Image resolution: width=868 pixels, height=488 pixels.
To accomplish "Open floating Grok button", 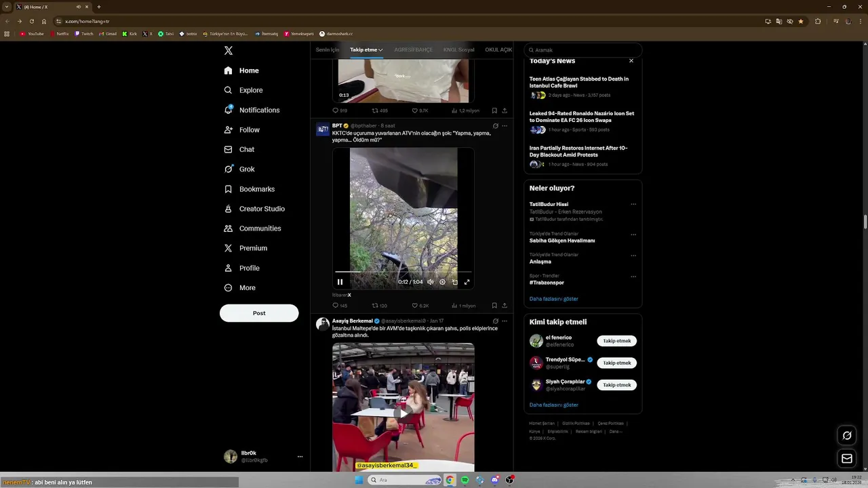I will point(847,435).
